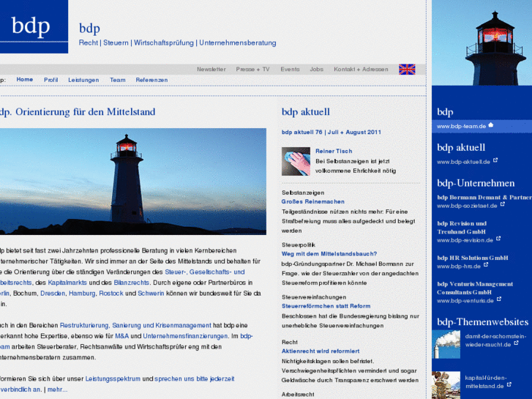Open Großes Reinemachen article link
Image resolution: width=532 pixels, height=399 pixels.
(x=312, y=201)
